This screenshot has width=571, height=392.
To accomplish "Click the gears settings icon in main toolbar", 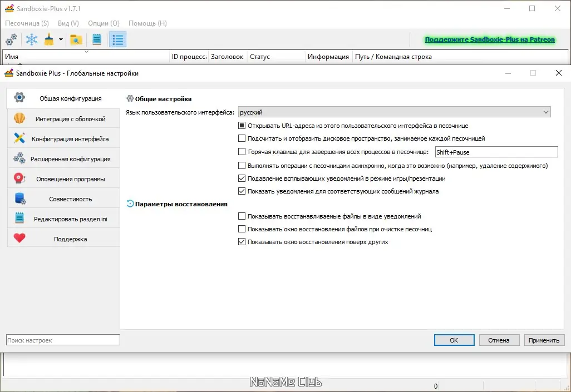I will pyautogui.click(x=11, y=39).
